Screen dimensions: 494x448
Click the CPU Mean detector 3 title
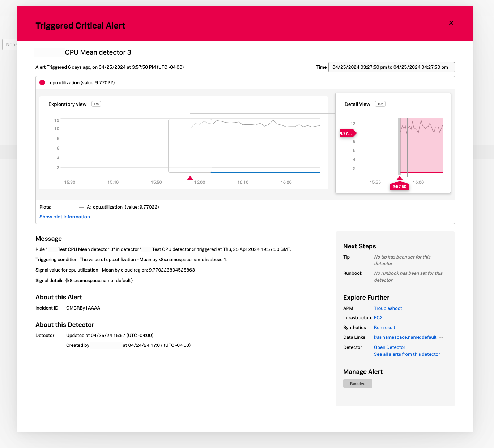[x=98, y=52]
